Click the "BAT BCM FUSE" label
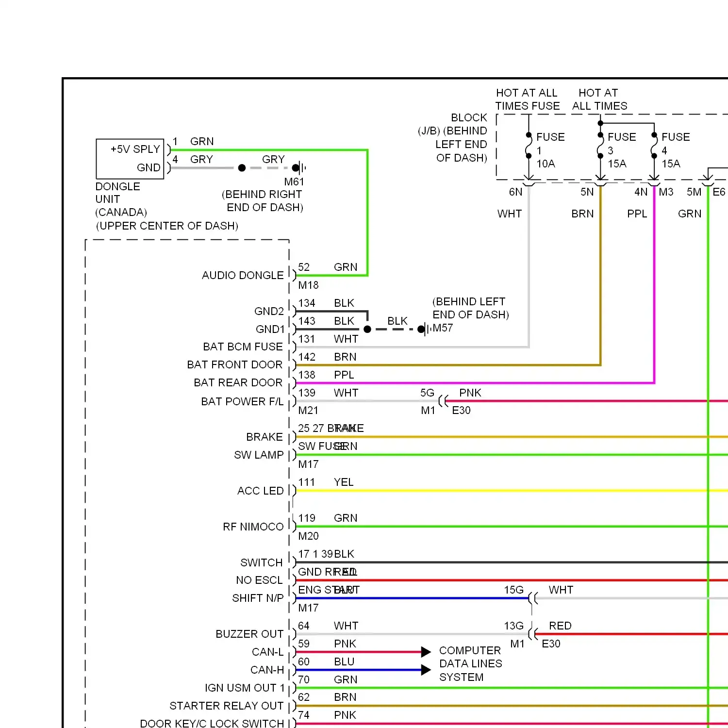This screenshot has height=728, width=728. pyautogui.click(x=243, y=347)
